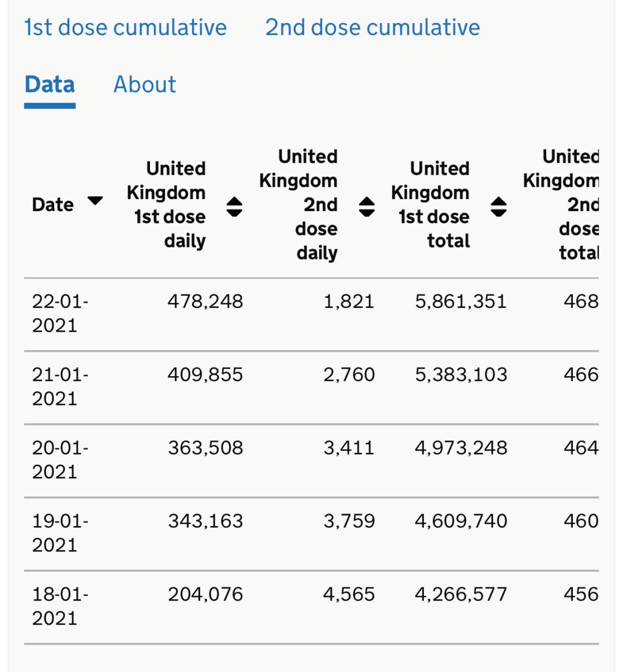Sort by Date using descending arrow icon
This screenshot has height=672, width=623.
95,201
